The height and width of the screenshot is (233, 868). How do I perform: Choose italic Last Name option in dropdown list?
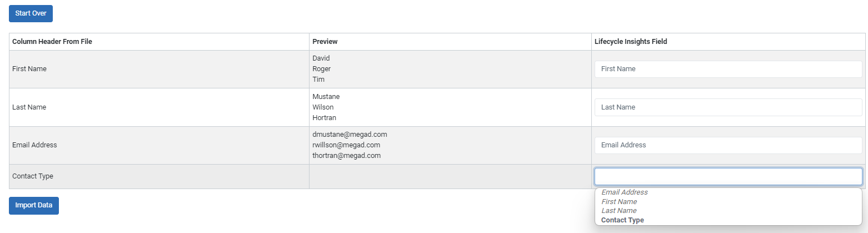619,211
